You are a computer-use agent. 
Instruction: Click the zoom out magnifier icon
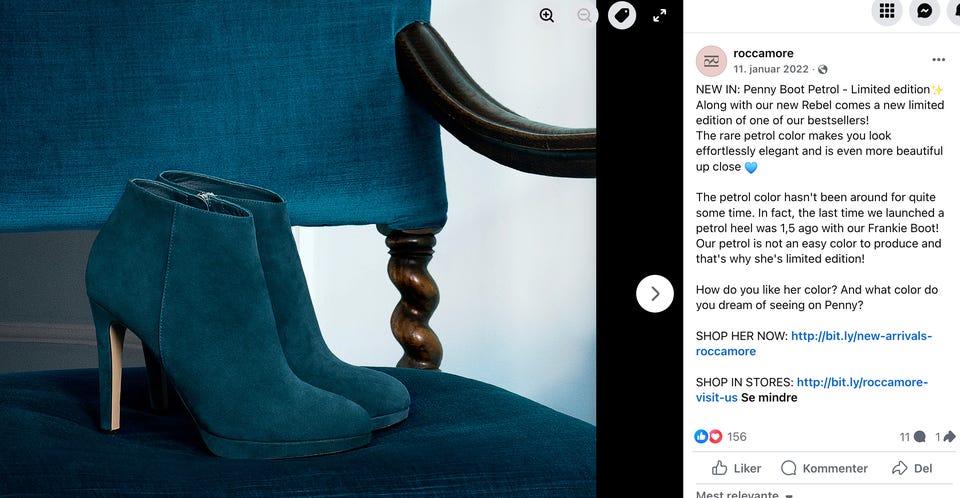click(585, 15)
